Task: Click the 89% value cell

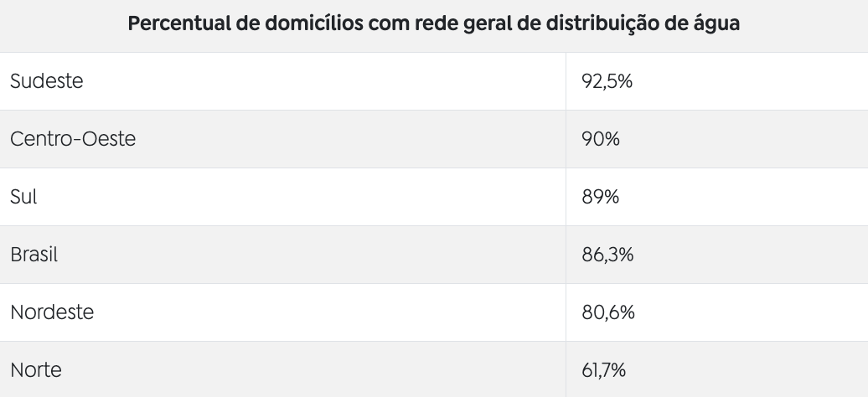Action: pyautogui.click(x=600, y=197)
